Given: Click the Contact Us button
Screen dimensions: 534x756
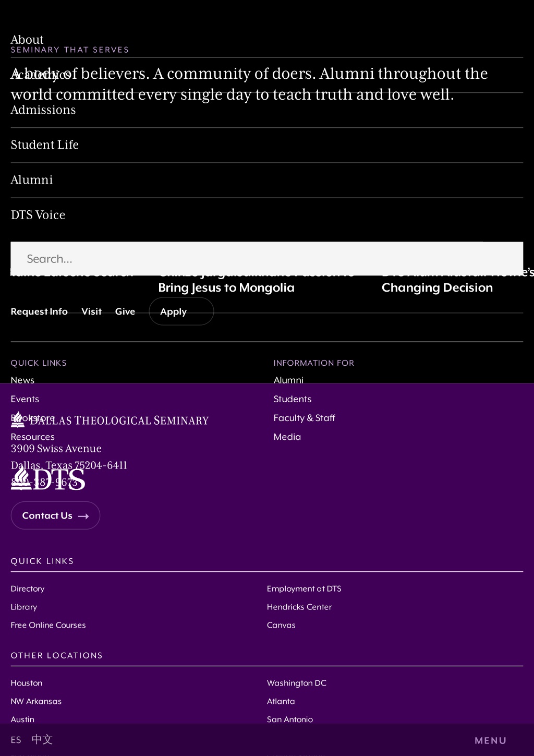Looking at the screenshot, I should pos(55,515).
